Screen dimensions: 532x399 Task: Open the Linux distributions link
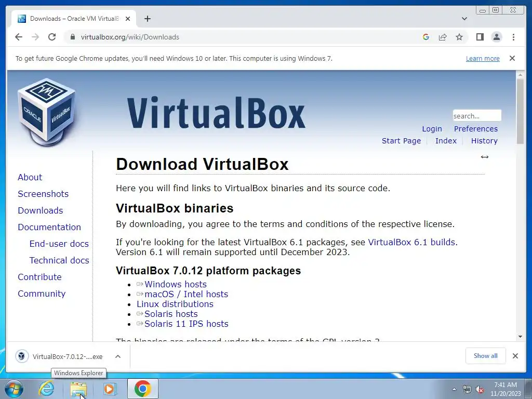(x=175, y=304)
